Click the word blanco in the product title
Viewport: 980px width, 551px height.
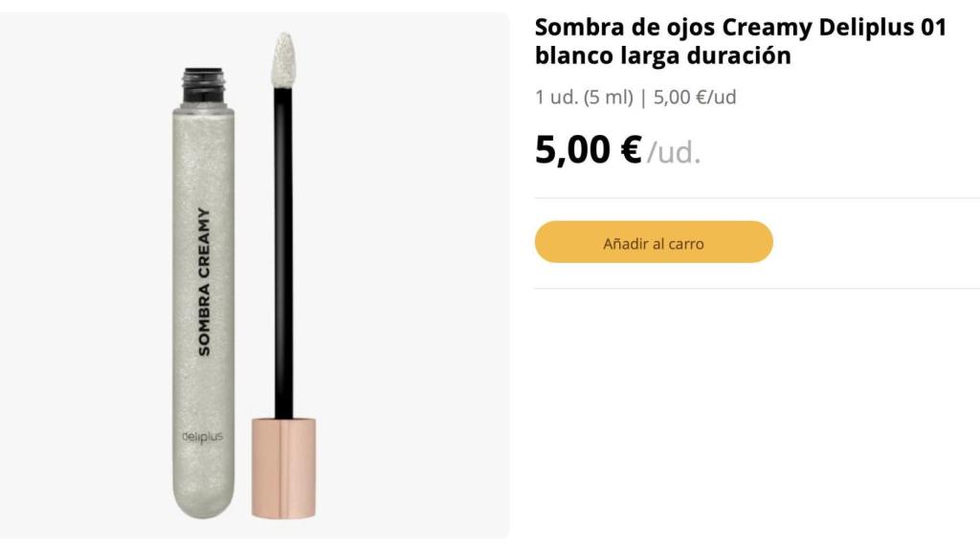coord(574,55)
